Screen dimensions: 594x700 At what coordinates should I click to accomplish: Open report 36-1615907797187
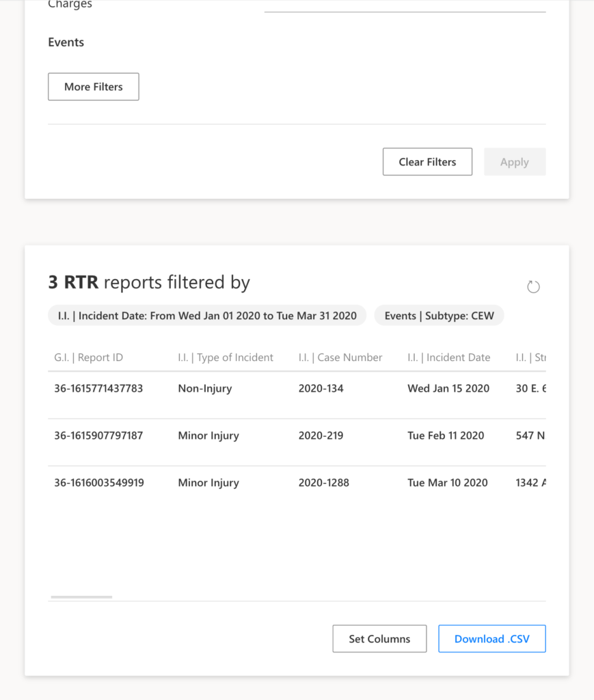pos(98,435)
